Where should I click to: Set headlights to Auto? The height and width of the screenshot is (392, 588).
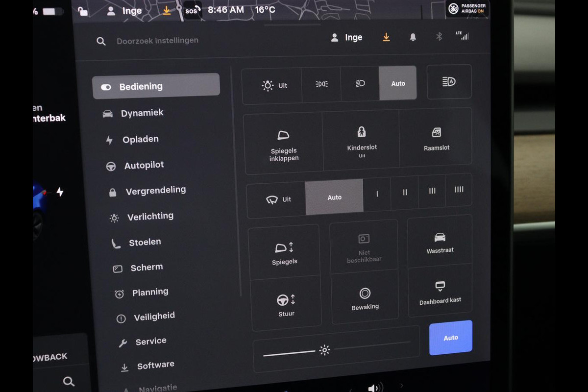coord(398,84)
